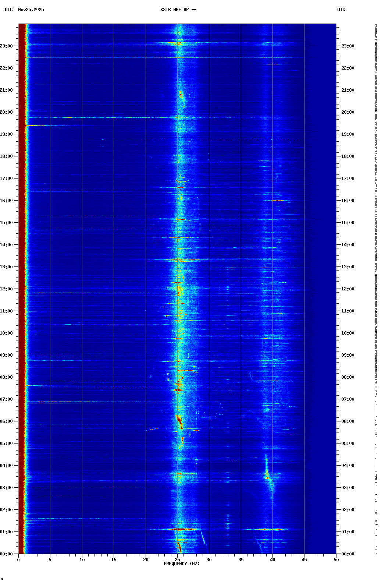
Task: Click the 21:00 marker on right time axis
Action: click(x=348, y=90)
